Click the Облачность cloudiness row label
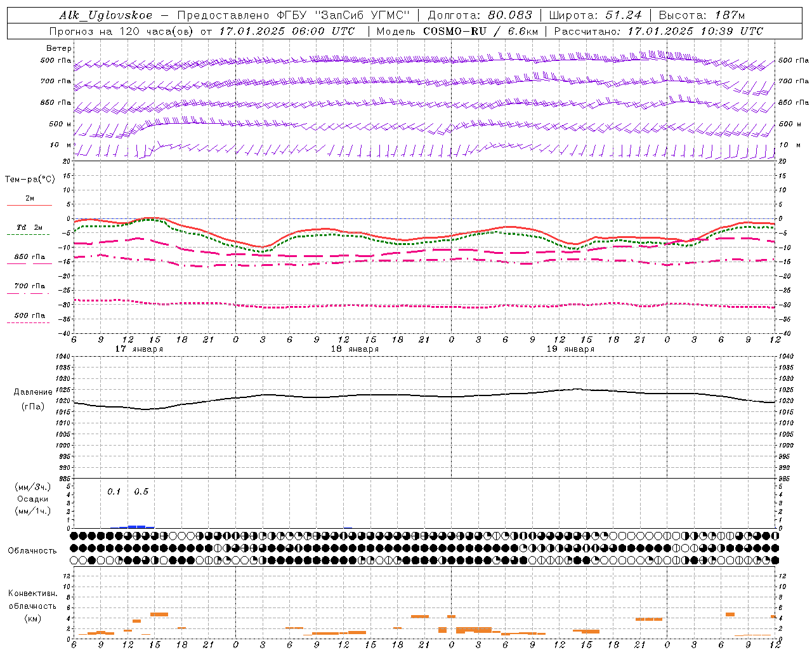The image size is (812, 650). 32,551
